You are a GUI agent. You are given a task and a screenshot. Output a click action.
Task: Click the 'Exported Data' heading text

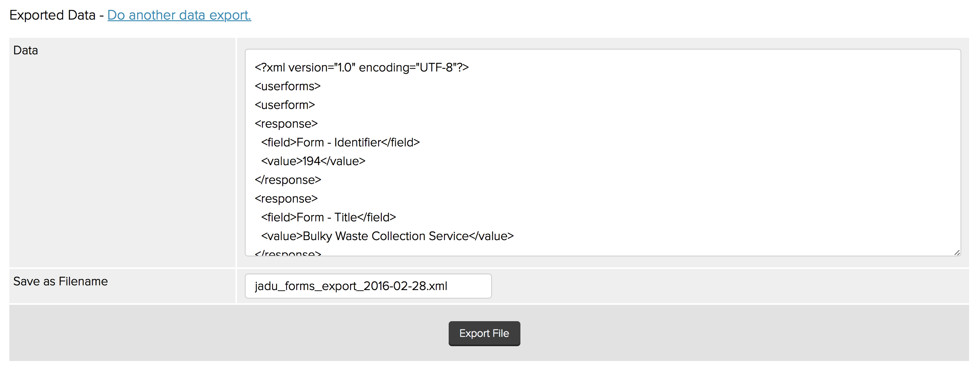coord(52,15)
